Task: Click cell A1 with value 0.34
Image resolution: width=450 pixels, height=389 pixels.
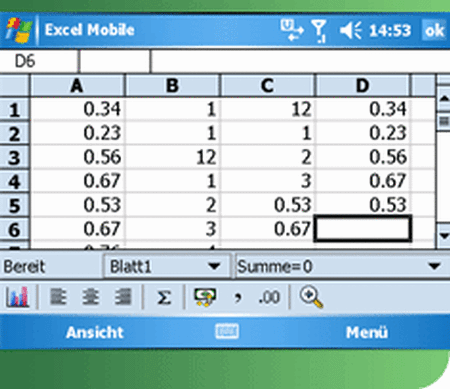Action: [x=77, y=109]
